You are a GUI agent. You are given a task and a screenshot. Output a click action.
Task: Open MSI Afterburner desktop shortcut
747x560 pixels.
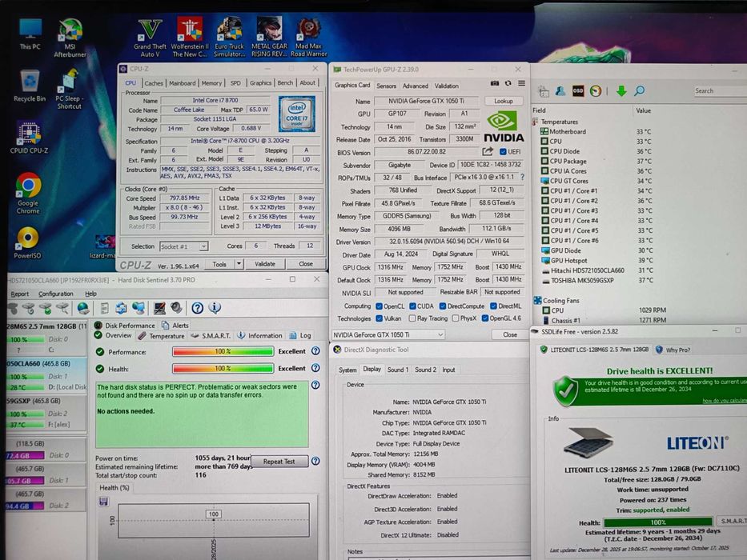click(70, 38)
